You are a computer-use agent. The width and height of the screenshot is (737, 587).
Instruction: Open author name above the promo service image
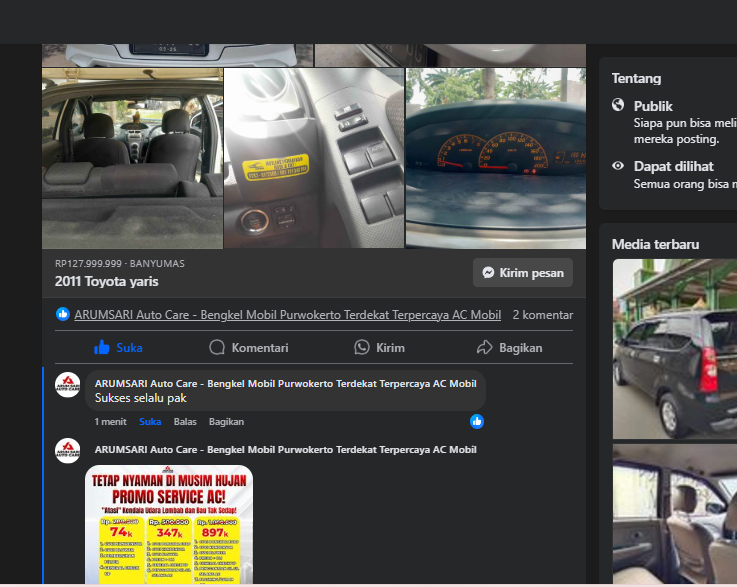coord(286,450)
